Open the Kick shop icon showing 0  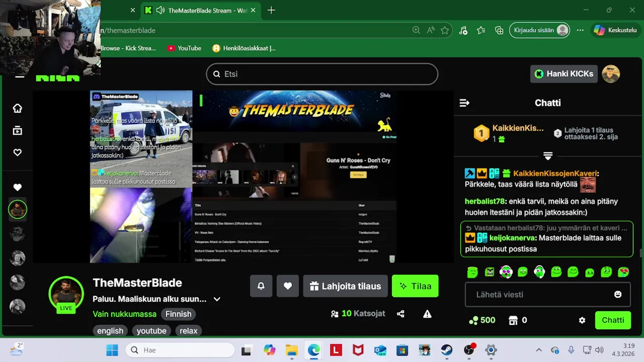(518, 320)
